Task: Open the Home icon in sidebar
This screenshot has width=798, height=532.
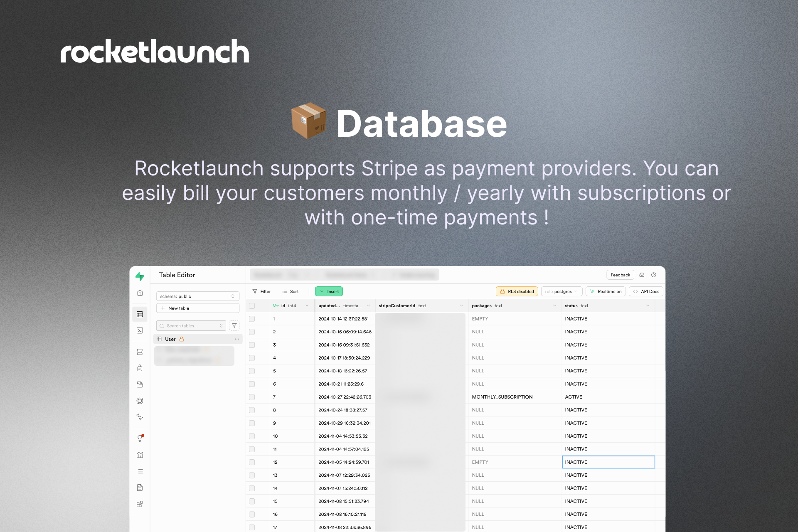Action: [140, 293]
